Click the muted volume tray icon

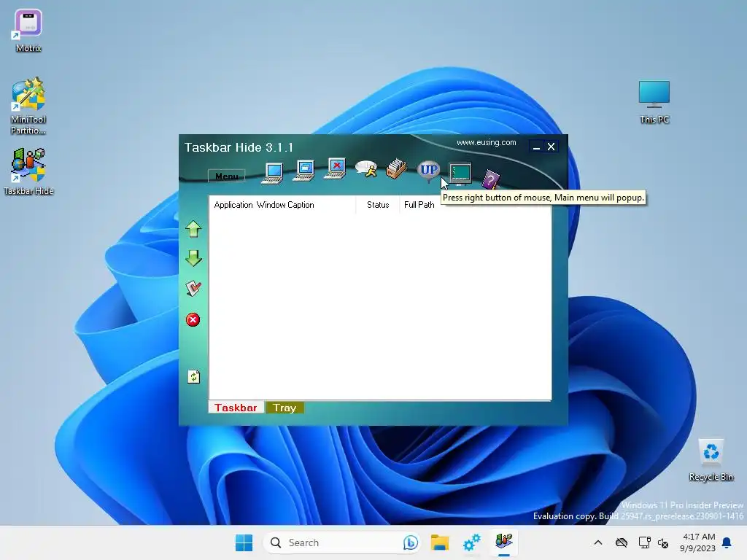tap(663, 542)
